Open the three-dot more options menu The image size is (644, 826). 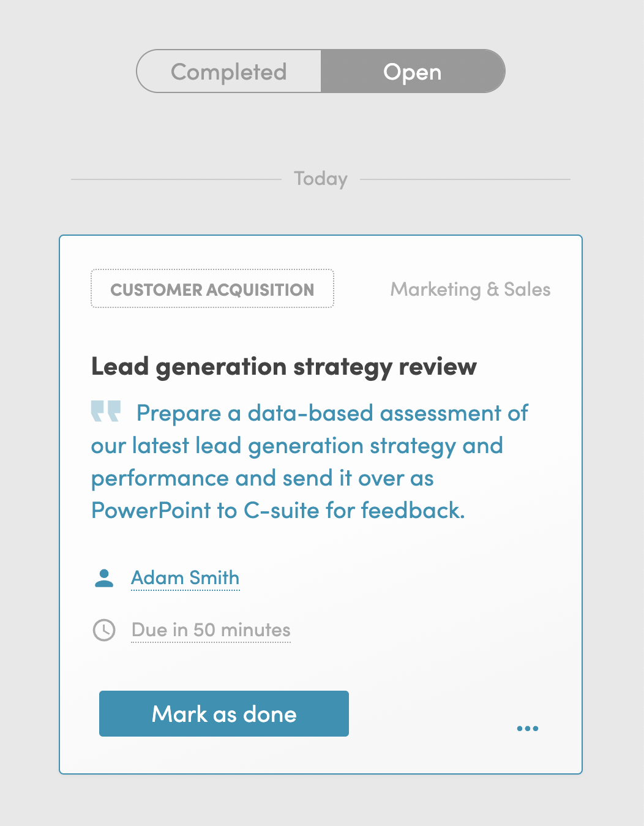(527, 728)
